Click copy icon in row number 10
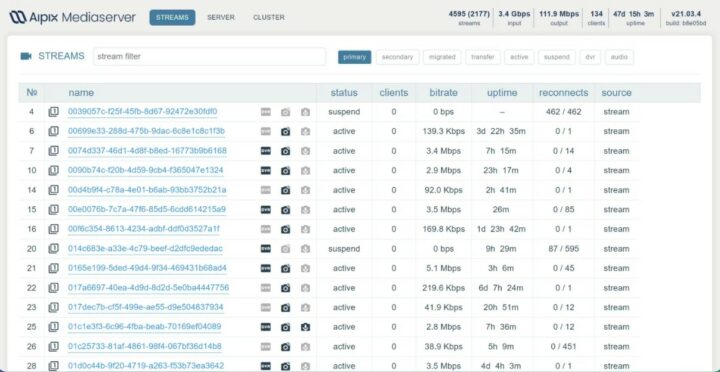 pos(54,170)
